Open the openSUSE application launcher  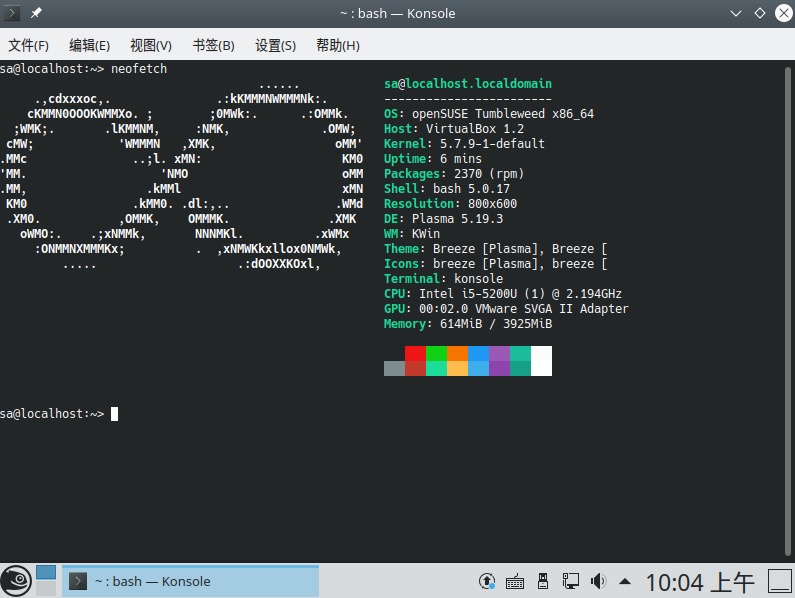[x=16, y=581]
